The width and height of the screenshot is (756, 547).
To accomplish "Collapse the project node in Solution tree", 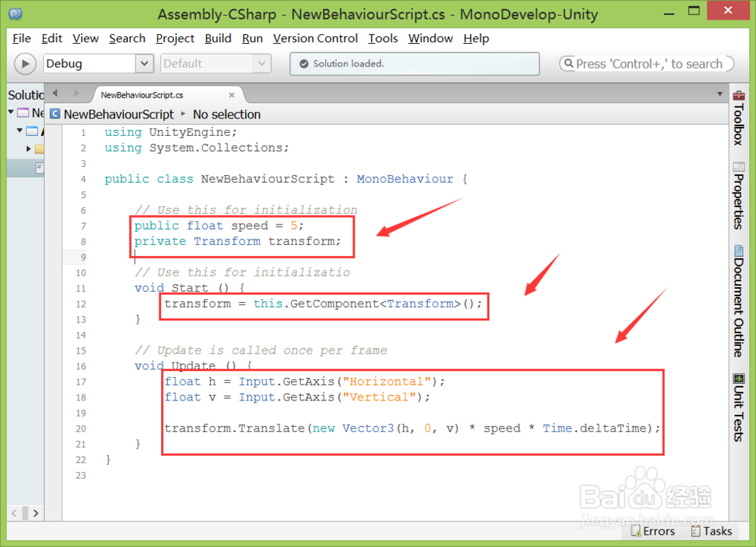I will [x=20, y=131].
